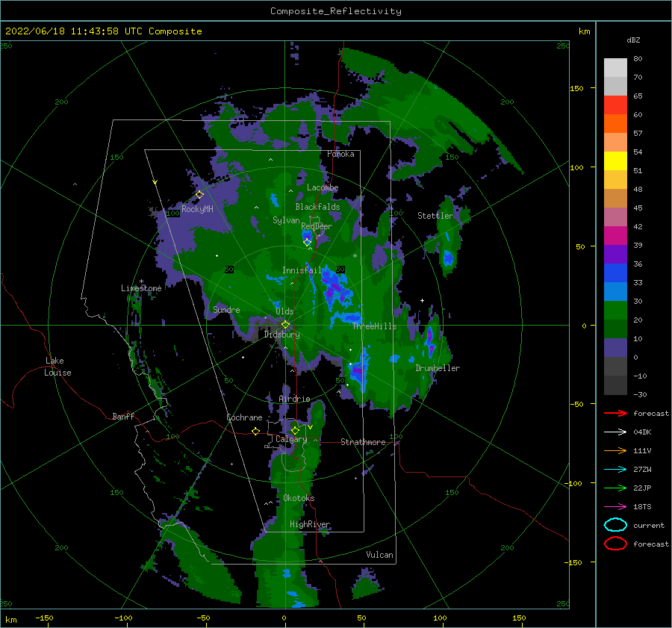Image resolution: width=672 pixels, height=628 pixels.
Task: Click the orange 111V arrow legend icon
Action: tap(615, 450)
